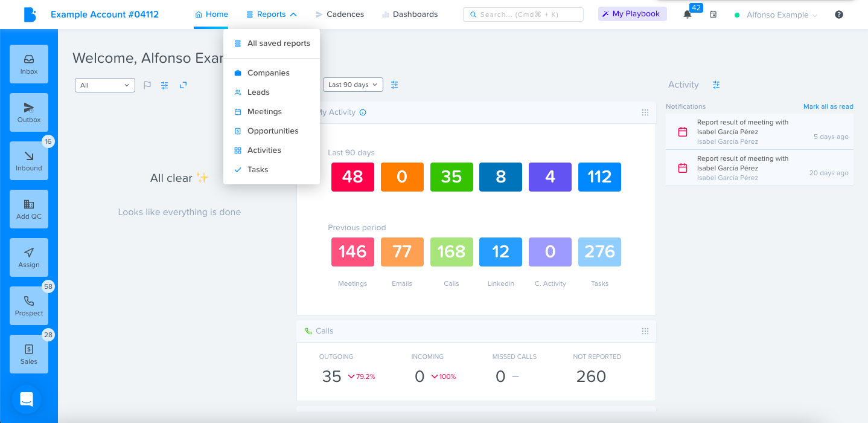Open settings sliders next to Last 90 days
Image resolution: width=868 pixels, height=423 pixels.
(x=395, y=85)
